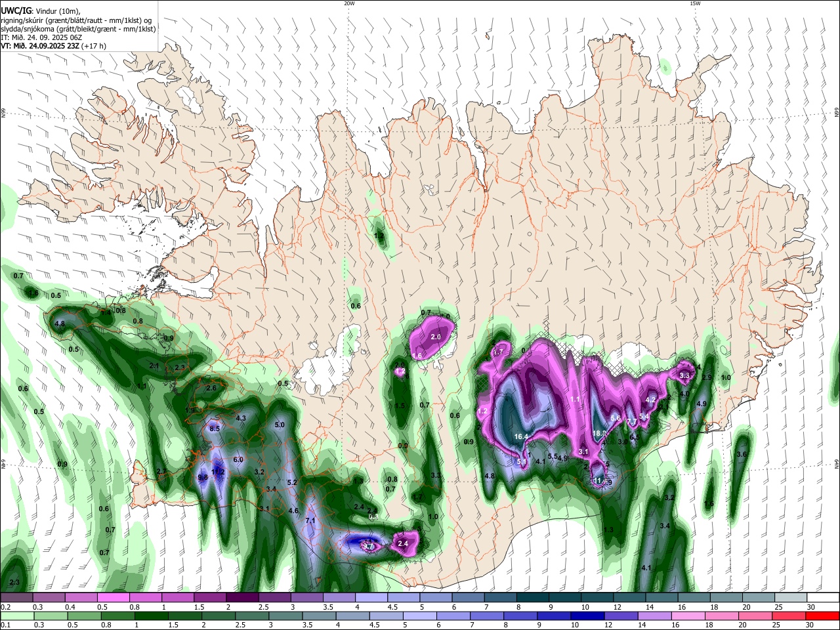Click the 'VT: Mið. 24.09.2025 23Z (+17 h)' line
The image size is (840, 630).
[53, 46]
